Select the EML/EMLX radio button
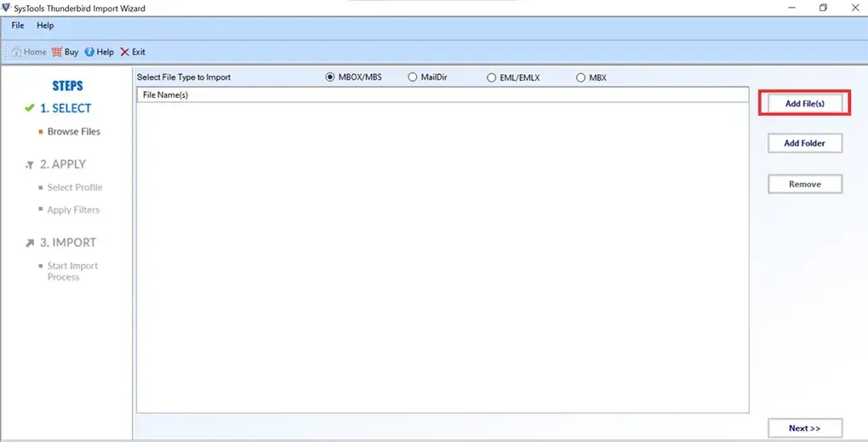 click(491, 77)
